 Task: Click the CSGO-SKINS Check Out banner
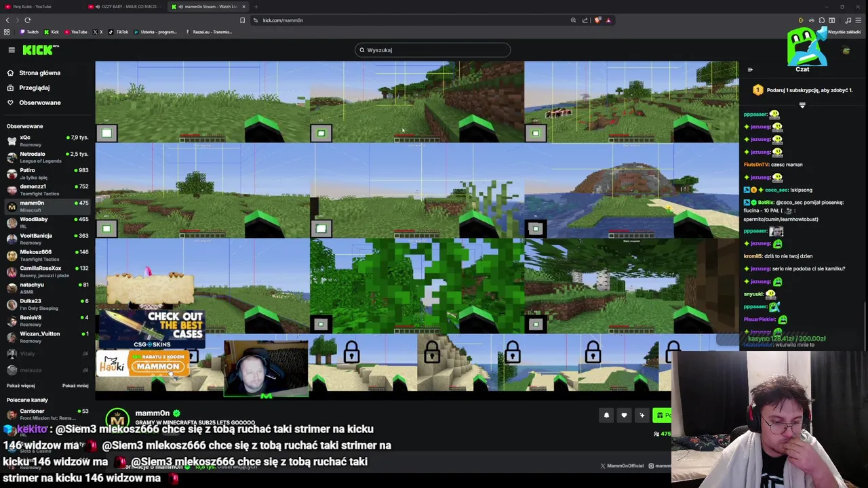(152, 329)
